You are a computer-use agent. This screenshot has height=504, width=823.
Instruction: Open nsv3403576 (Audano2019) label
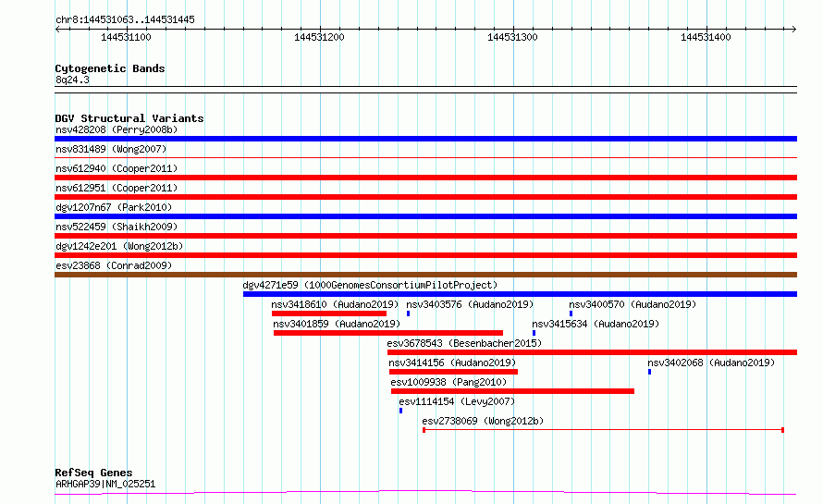coord(470,304)
